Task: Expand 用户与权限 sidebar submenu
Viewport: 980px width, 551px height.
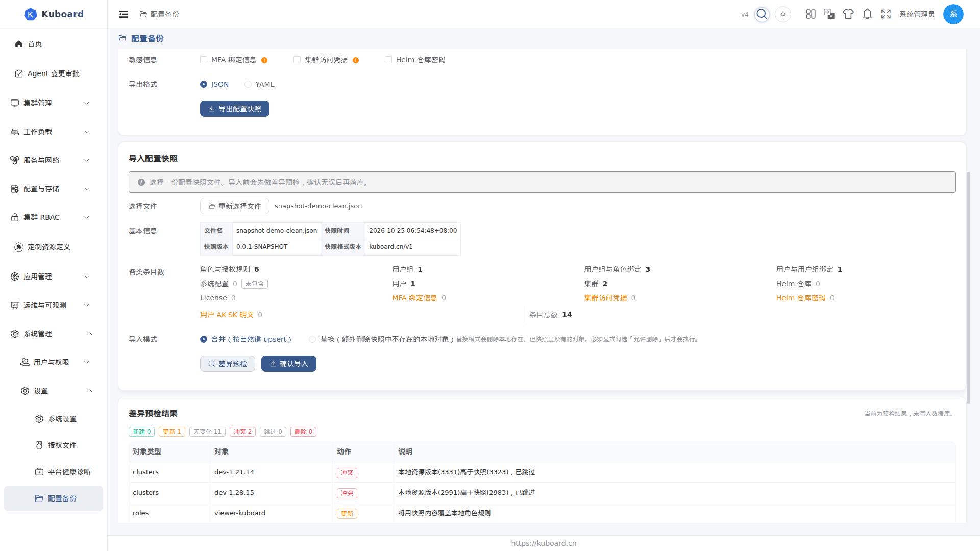Action: (x=54, y=362)
